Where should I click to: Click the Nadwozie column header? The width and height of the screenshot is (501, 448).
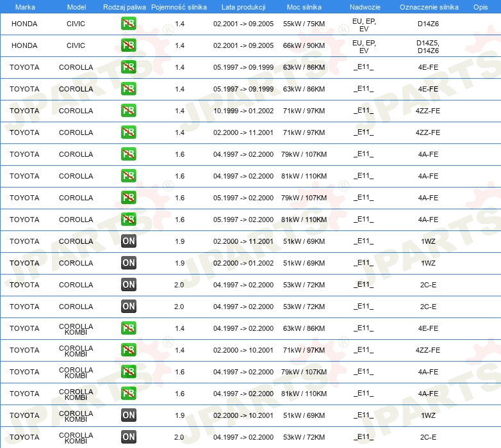point(365,7)
